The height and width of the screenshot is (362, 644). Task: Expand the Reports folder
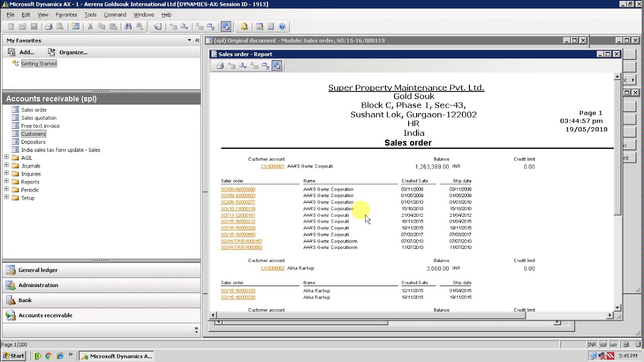tap(6, 182)
